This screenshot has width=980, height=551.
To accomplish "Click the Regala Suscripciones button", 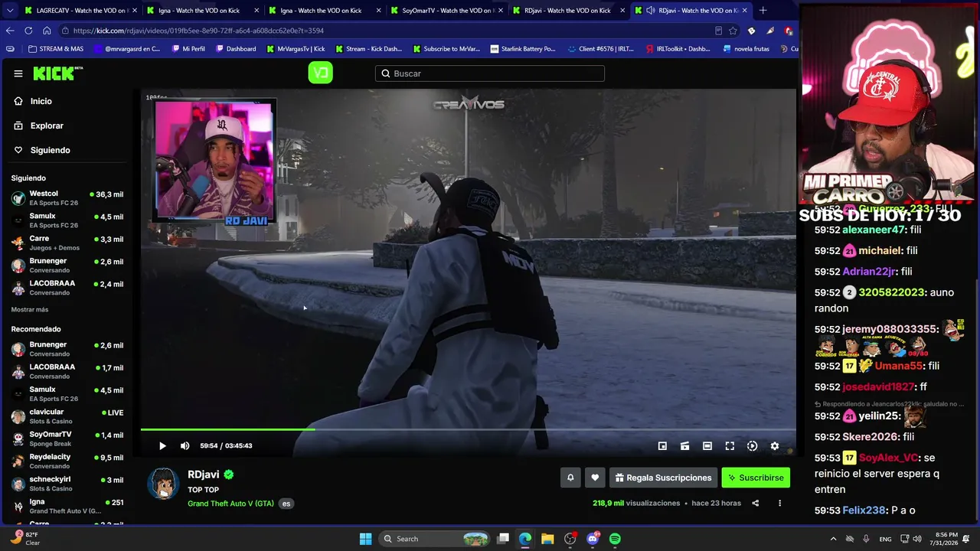I will pos(663,478).
